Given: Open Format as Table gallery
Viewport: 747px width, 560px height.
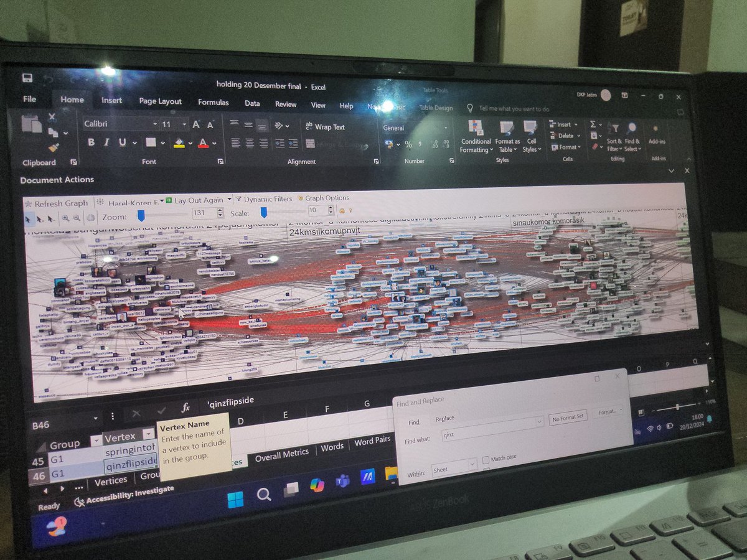Looking at the screenshot, I should pyautogui.click(x=507, y=137).
